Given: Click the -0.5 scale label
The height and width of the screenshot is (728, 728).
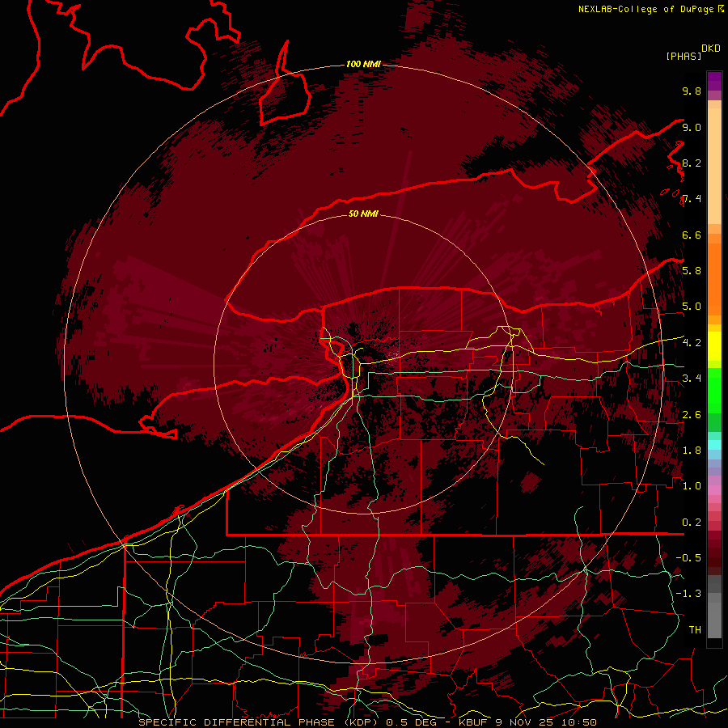Looking at the screenshot, I should 688,557.
